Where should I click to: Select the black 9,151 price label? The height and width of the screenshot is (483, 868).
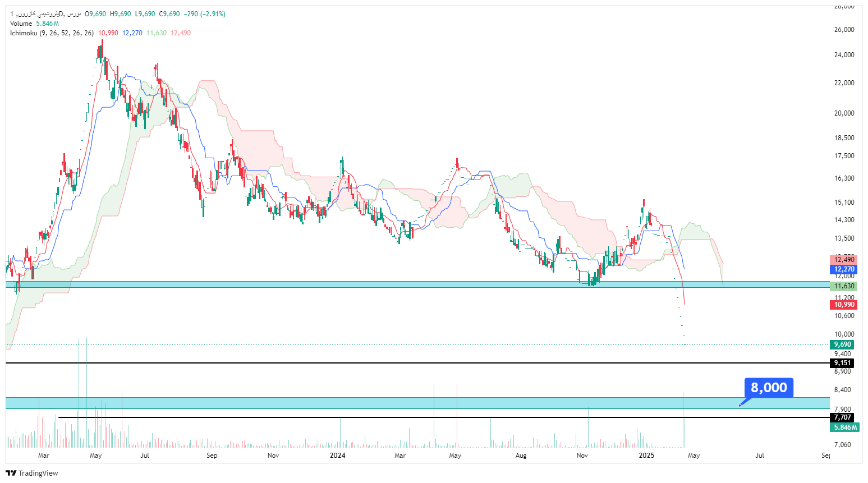pos(843,363)
